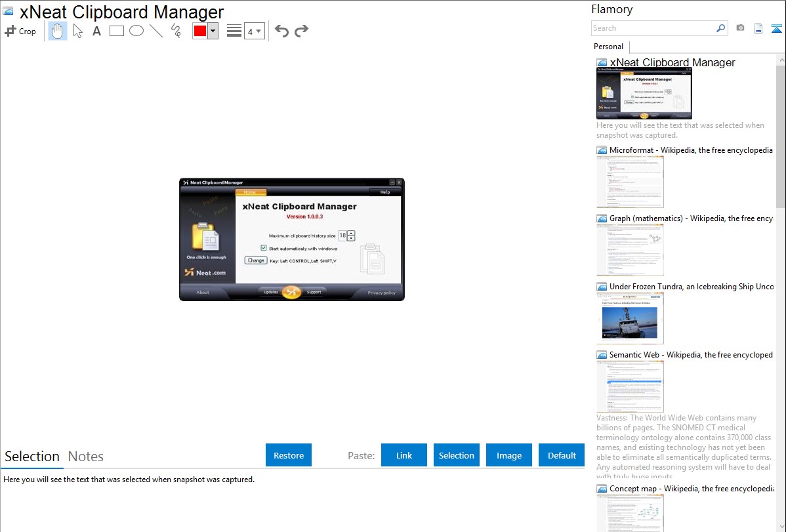This screenshot has height=532, width=786.
Task: Click the Semantic Web entry icon
Action: (x=602, y=355)
